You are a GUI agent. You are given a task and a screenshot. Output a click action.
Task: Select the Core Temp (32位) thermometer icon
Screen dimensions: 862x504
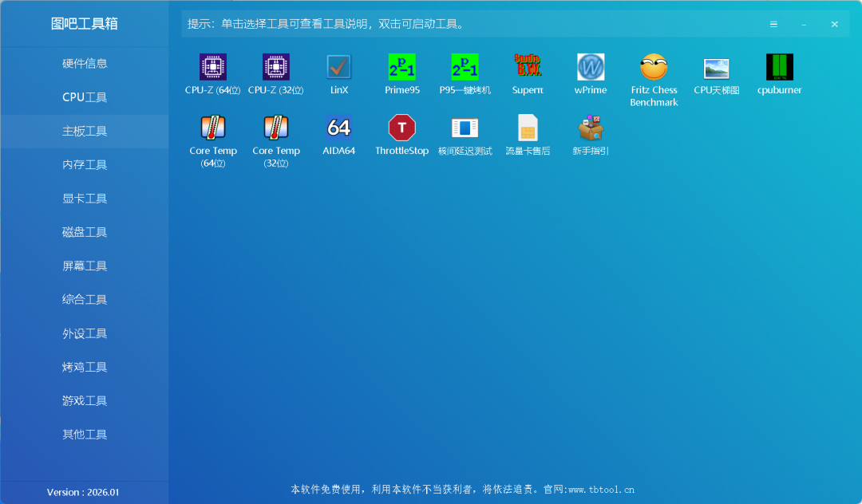pyautogui.click(x=276, y=128)
